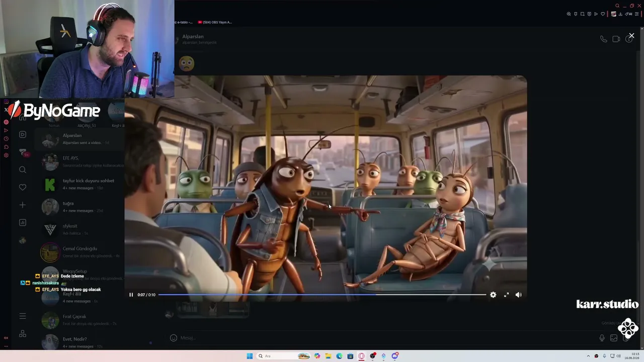Open video settings gear
The image size is (644, 362).
click(493, 295)
